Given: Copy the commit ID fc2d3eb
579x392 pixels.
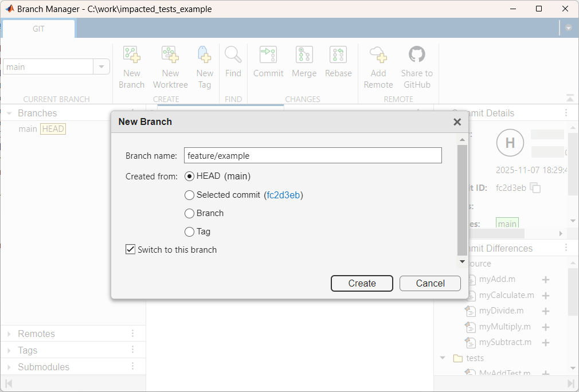Looking at the screenshot, I should (x=535, y=187).
